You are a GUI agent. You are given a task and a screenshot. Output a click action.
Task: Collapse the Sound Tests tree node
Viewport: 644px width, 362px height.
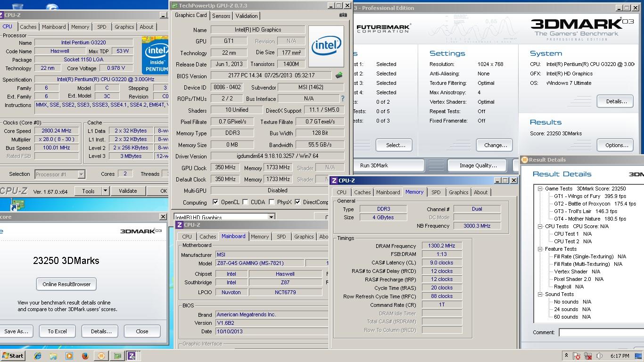[x=540, y=294]
